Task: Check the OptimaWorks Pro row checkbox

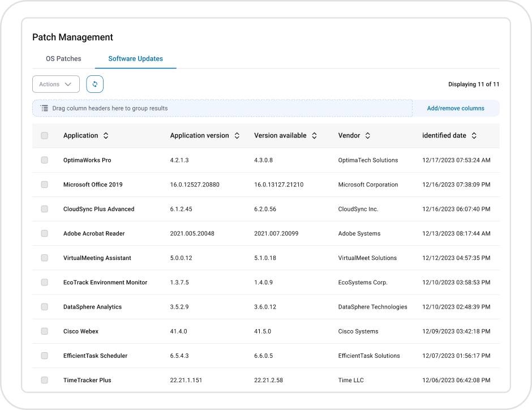Action: click(x=45, y=160)
